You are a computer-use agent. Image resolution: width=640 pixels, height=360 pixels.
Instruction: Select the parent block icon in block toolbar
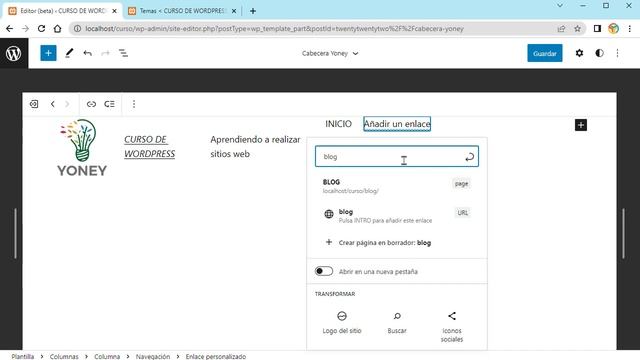pyautogui.click(x=34, y=104)
